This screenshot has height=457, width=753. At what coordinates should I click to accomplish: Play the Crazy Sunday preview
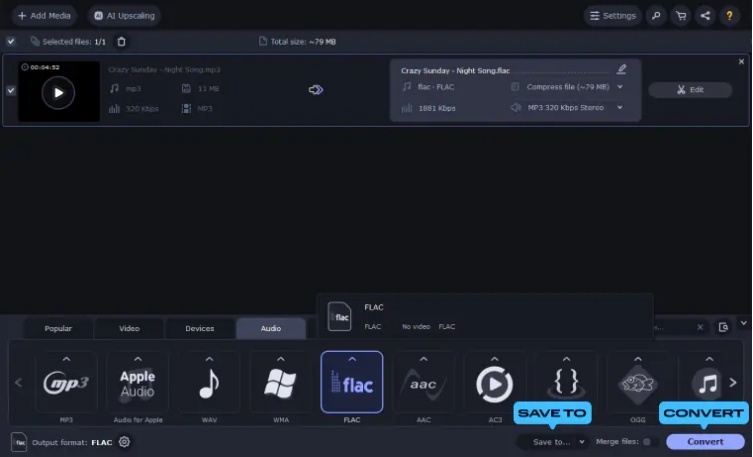pyautogui.click(x=58, y=92)
